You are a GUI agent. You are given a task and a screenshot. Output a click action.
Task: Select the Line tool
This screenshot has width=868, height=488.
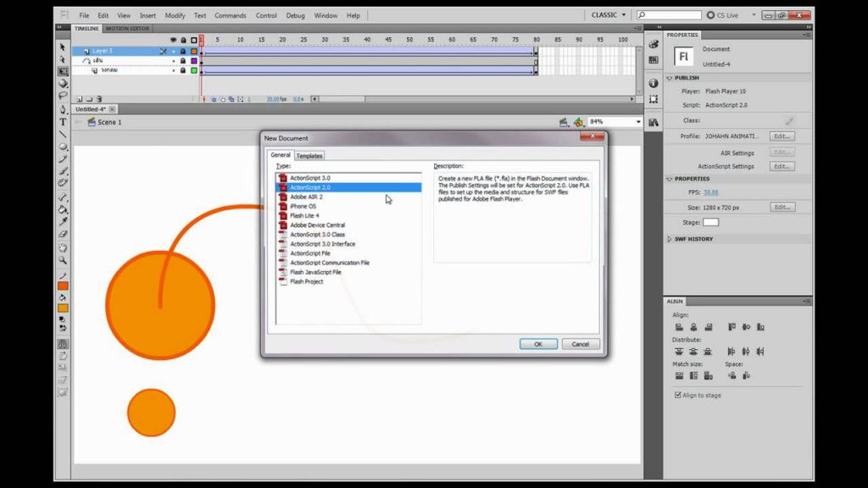tap(63, 135)
